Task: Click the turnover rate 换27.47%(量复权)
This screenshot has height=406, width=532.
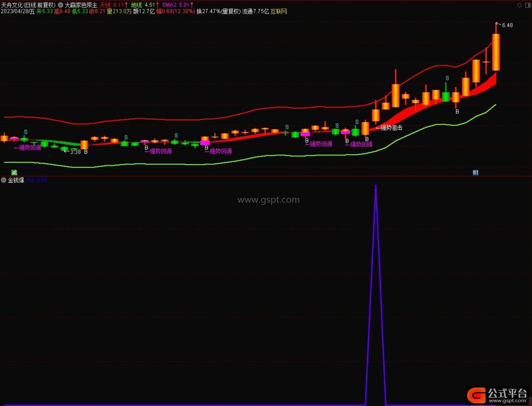Action: pos(219,11)
